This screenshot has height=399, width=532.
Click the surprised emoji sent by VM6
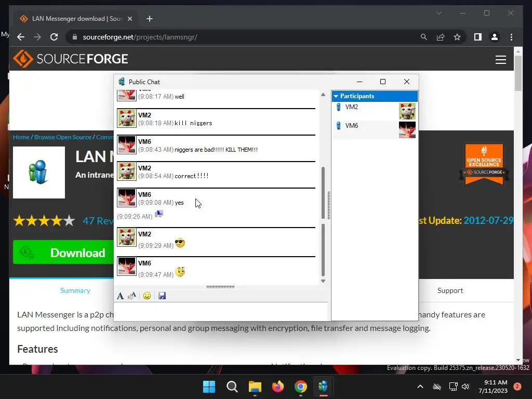(180, 272)
